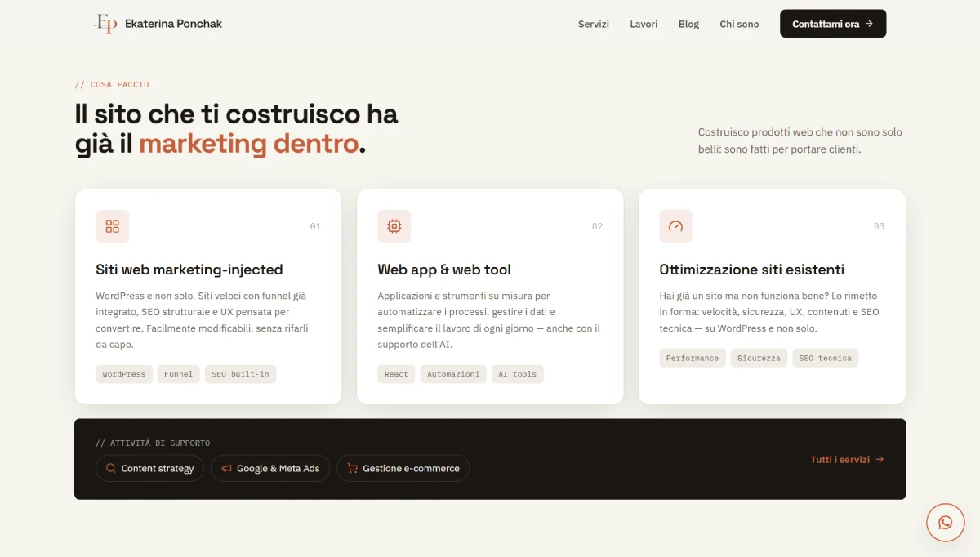Screen dimensions: 980x557
Task: Click the Funnel tag
Action: [x=179, y=374]
